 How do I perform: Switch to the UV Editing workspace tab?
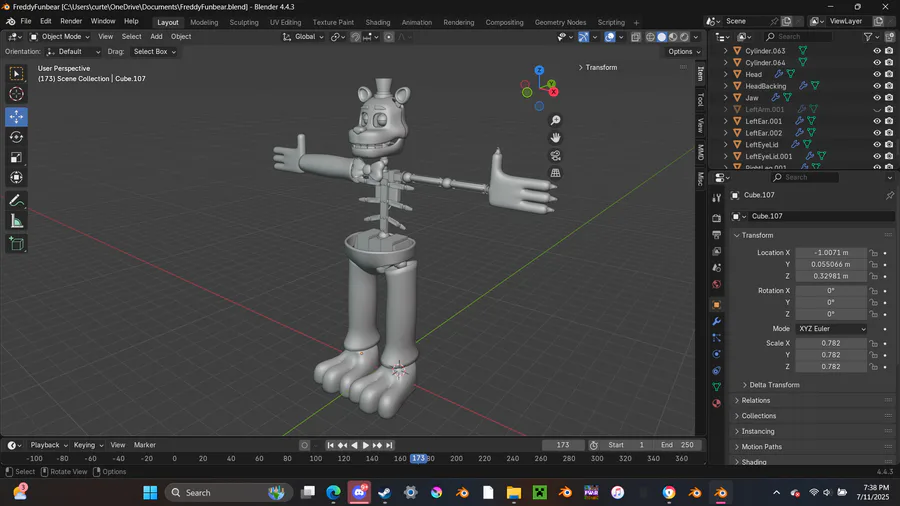[x=285, y=22]
